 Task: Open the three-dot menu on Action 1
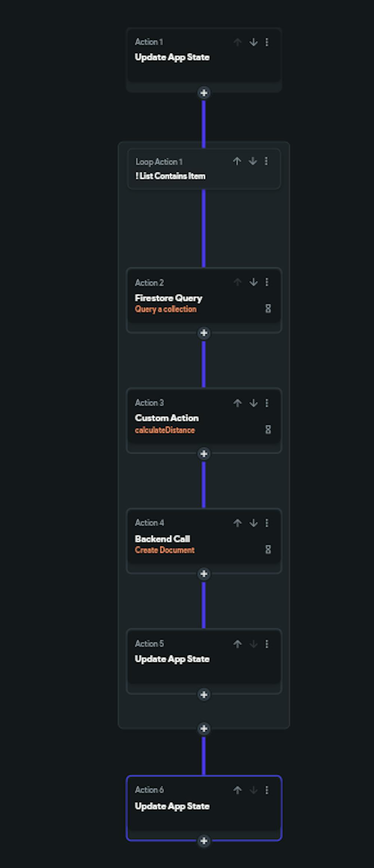pyautogui.click(x=267, y=42)
